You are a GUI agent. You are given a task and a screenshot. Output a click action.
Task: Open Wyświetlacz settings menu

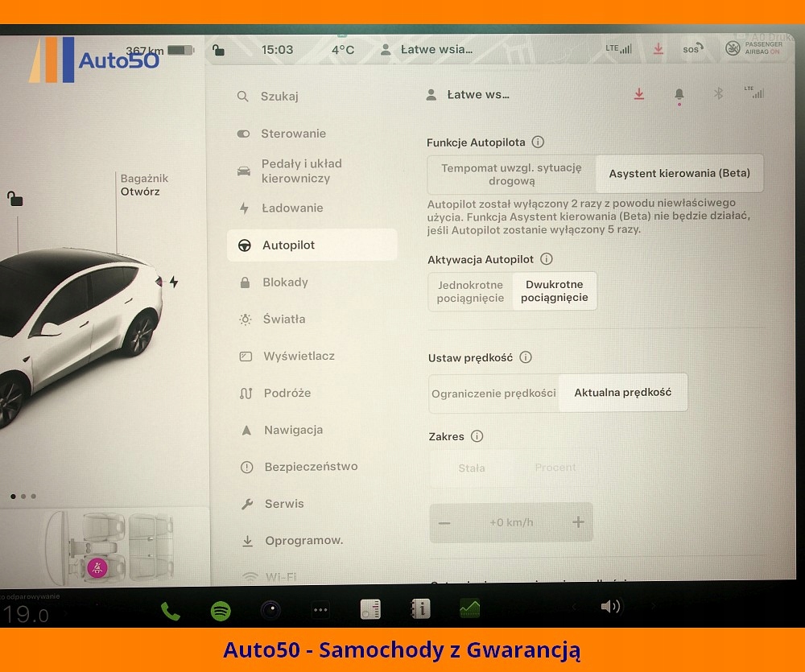[x=312, y=356]
